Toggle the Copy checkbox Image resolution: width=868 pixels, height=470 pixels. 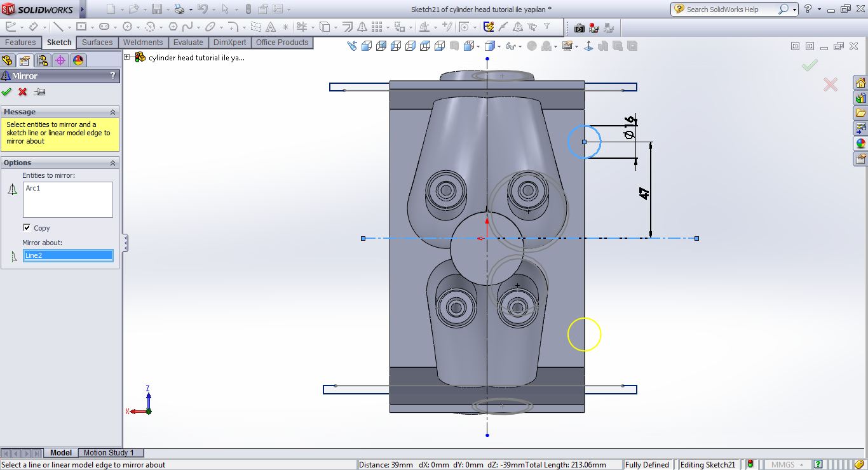pyautogui.click(x=27, y=227)
